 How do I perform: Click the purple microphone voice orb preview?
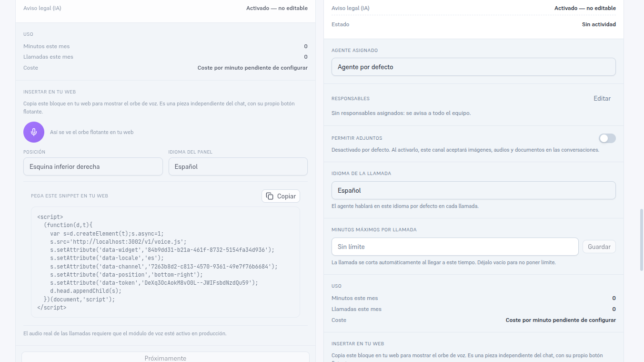click(x=34, y=132)
